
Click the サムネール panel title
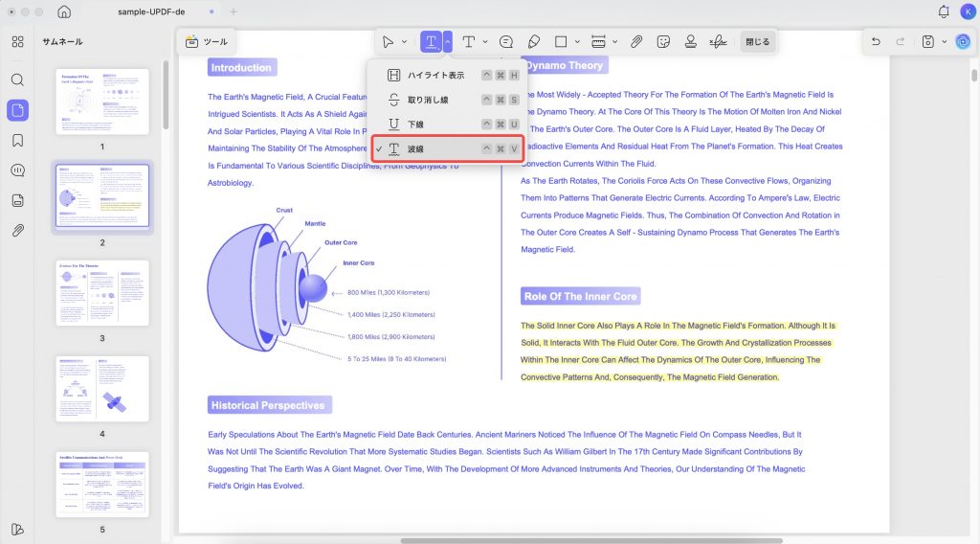pyautogui.click(x=62, y=42)
